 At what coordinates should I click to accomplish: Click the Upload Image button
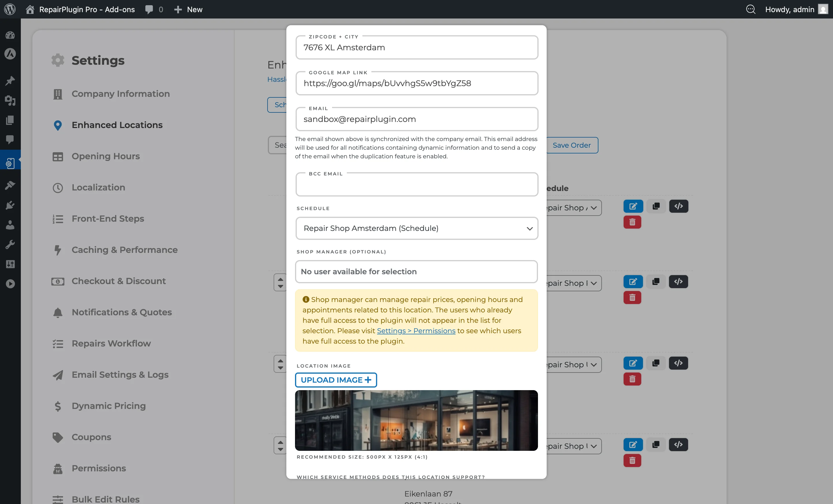pos(336,380)
